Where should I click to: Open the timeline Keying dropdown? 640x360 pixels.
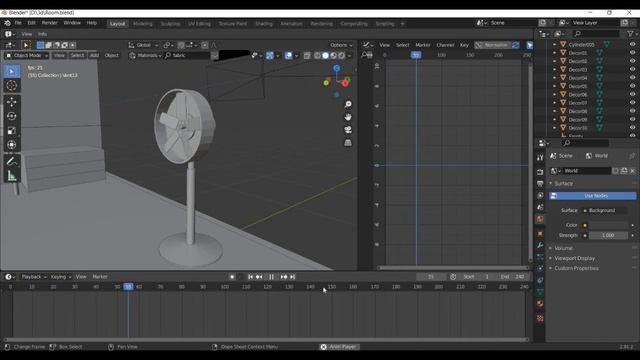point(61,277)
